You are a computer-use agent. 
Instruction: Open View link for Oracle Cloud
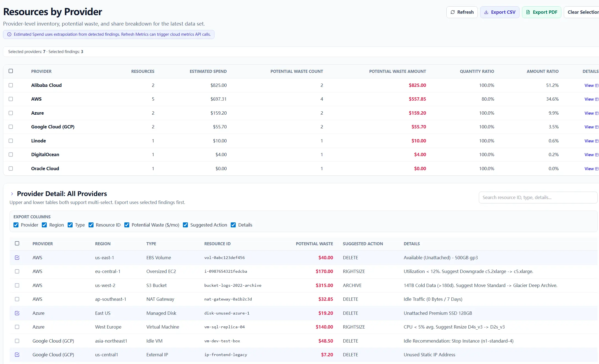click(x=591, y=169)
